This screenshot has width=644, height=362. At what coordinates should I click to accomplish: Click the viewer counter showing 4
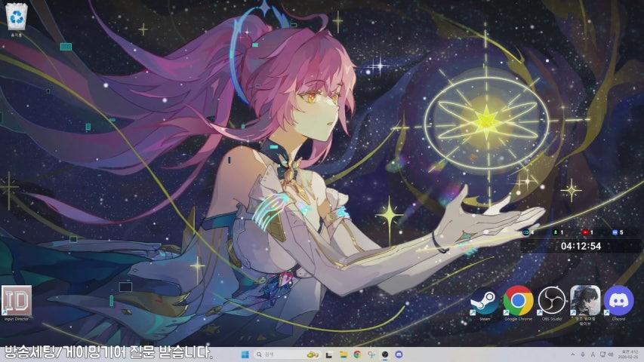[x=528, y=232]
